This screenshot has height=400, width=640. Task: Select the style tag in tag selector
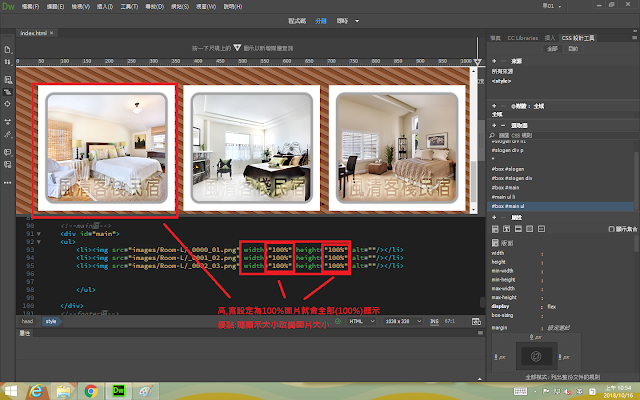click(51, 321)
